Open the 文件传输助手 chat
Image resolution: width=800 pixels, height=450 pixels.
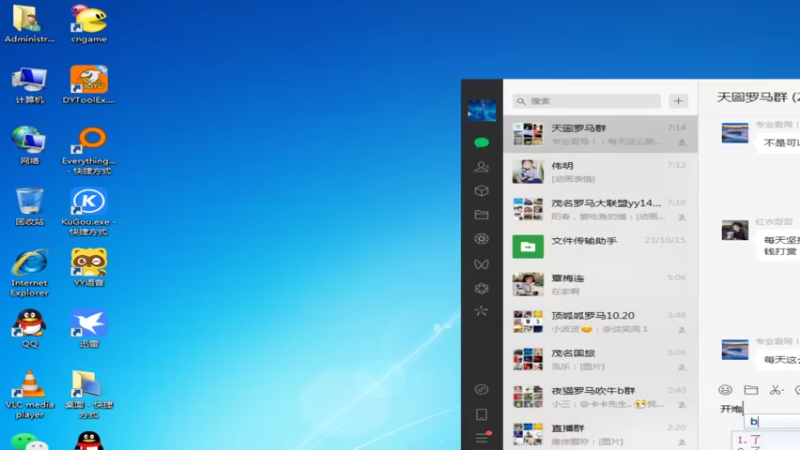tap(600, 247)
